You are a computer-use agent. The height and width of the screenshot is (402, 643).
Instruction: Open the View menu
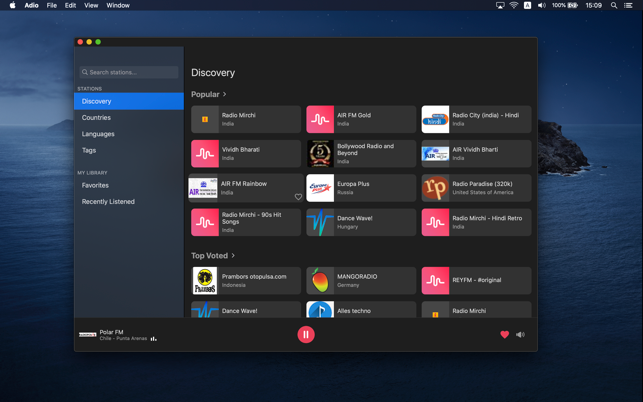tap(91, 5)
